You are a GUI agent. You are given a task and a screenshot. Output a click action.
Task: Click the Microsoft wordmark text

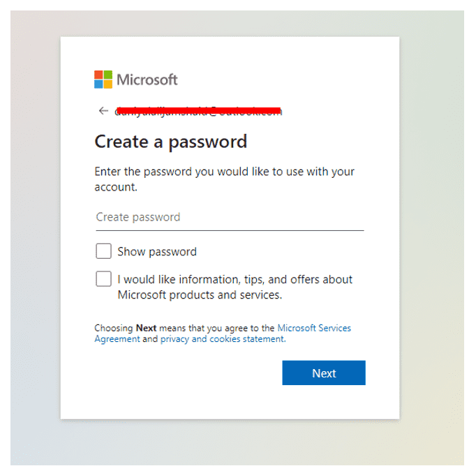147,80
